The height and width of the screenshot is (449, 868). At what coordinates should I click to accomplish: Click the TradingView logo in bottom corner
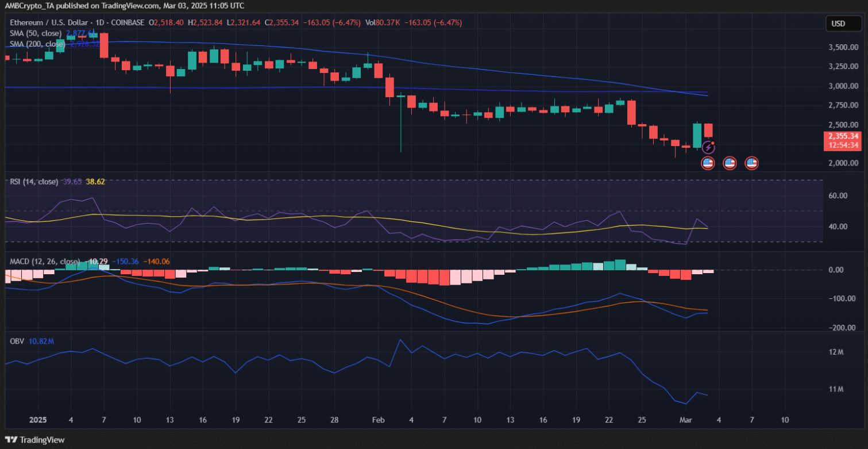[x=36, y=440]
